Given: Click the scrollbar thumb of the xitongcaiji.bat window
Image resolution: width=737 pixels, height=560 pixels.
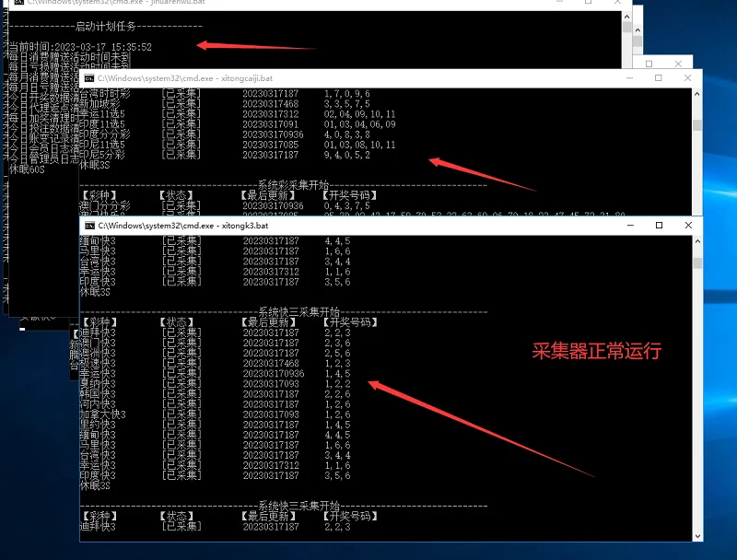Looking at the screenshot, I should tap(697, 125).
